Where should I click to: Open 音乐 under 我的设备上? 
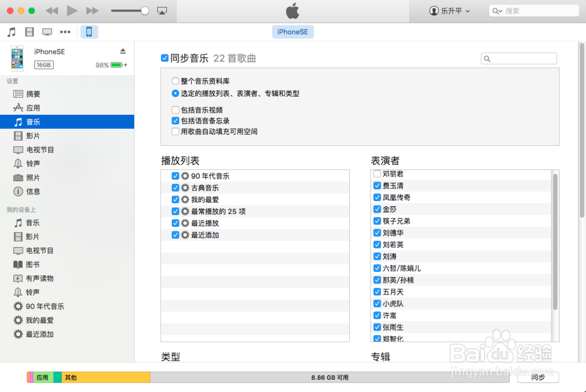click(67, 223)
